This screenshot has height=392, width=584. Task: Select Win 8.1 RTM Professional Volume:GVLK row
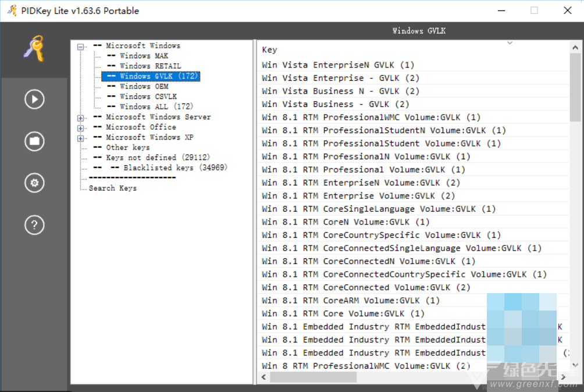click(414, 169)
